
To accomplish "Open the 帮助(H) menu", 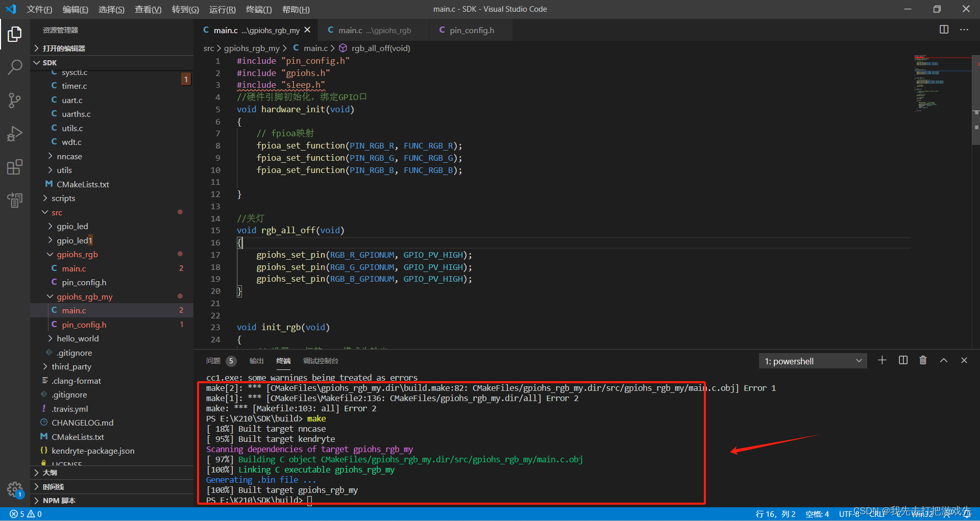I will click(296, 9).
